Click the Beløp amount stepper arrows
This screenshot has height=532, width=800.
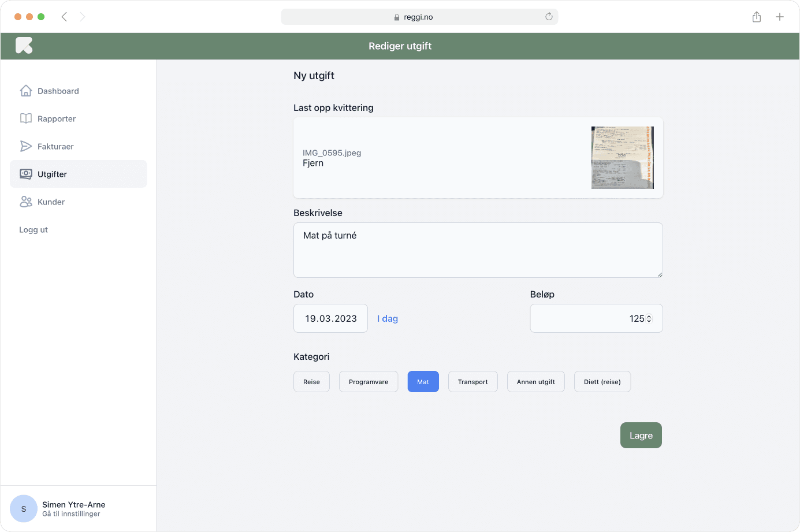(649, 319)
